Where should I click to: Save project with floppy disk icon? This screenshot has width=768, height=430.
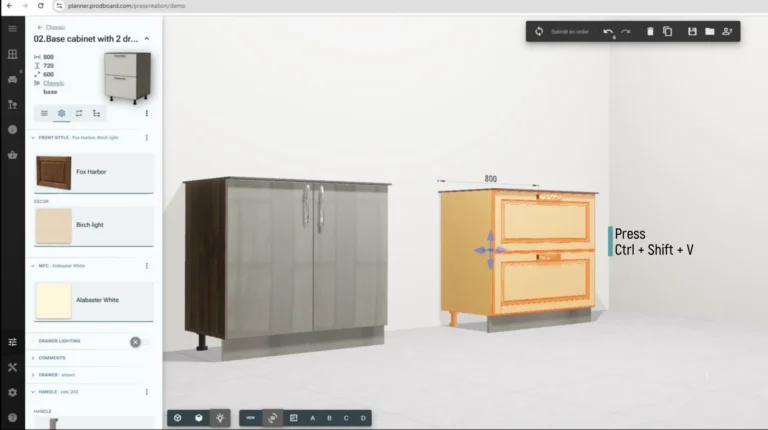click(x=692, y=32)
